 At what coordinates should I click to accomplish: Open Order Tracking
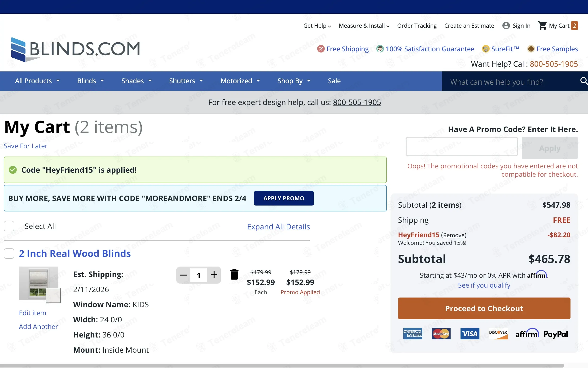click(x=417, y=26)
